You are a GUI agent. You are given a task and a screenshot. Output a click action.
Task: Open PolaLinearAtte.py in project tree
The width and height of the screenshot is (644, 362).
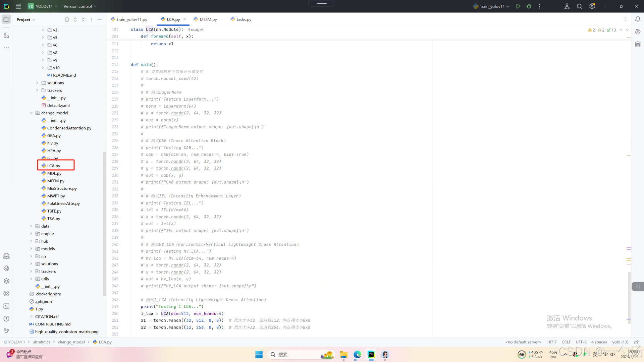pos(63,203)
